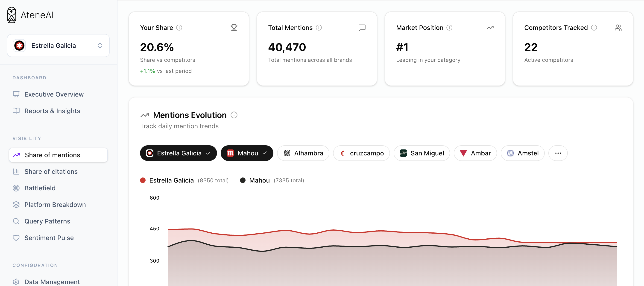This screenshot has height=286, width=644.
Task: Click the info icon beside Your Share
Action: [179, 28]
